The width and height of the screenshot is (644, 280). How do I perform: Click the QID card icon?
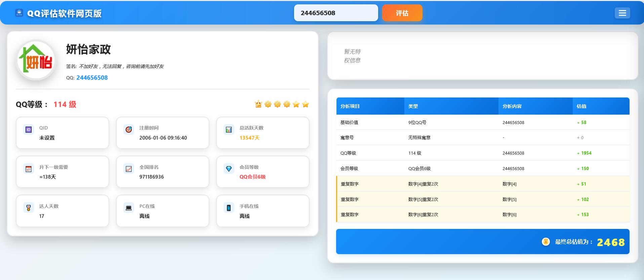[29, 130]
